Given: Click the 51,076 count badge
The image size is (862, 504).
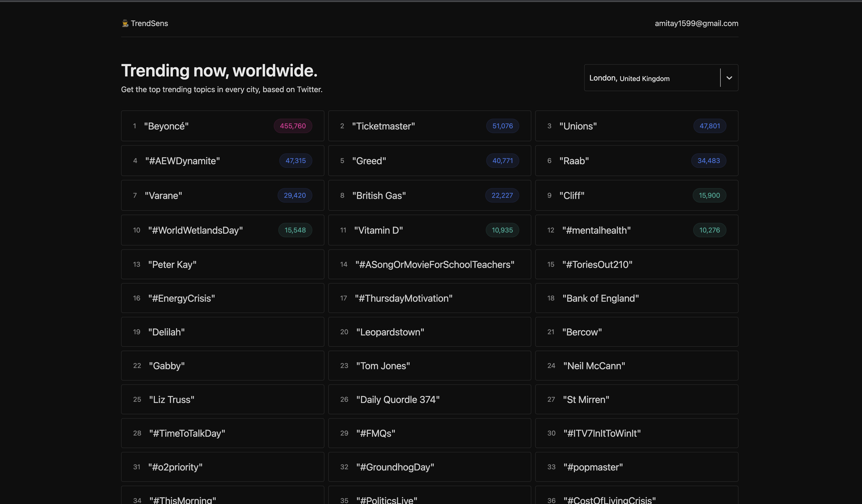Looking at the screenshot, I should [502, 126].
